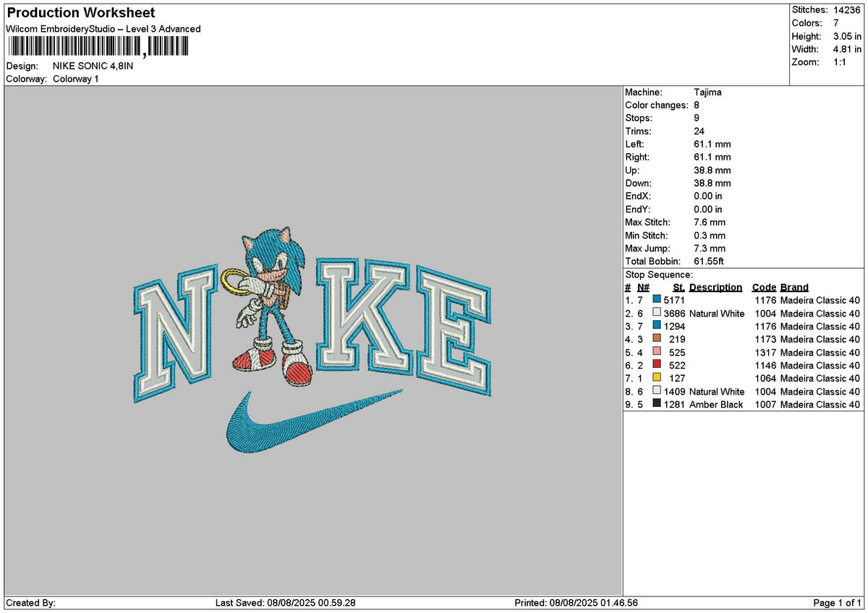The height and width of the screenshot is (613, 868).
Task: Click the NIKE Sonic embroidery design preview
Action: [312, 340]
